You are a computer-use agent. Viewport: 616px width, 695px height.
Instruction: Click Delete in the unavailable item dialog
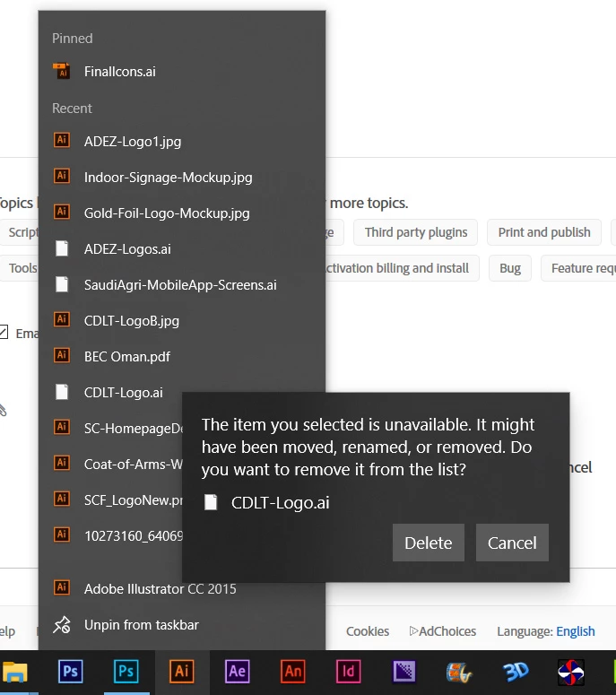coord(428,543)
